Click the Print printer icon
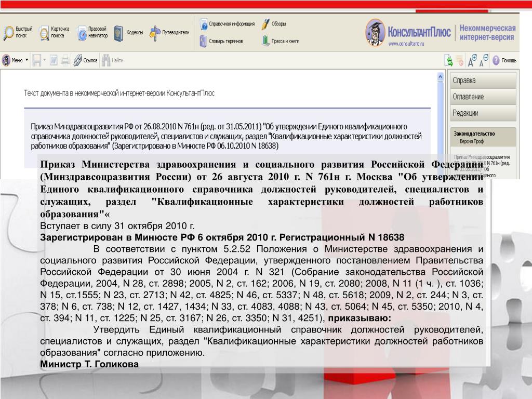The height and width of the screenshot is (399, 532). tap(65, 60)
